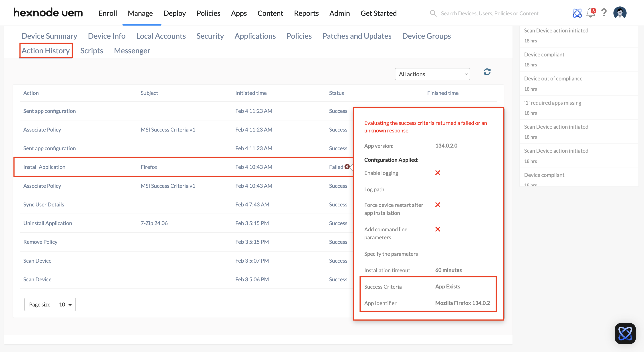Click '1' required apps missing notification

[x=553, y=103]
